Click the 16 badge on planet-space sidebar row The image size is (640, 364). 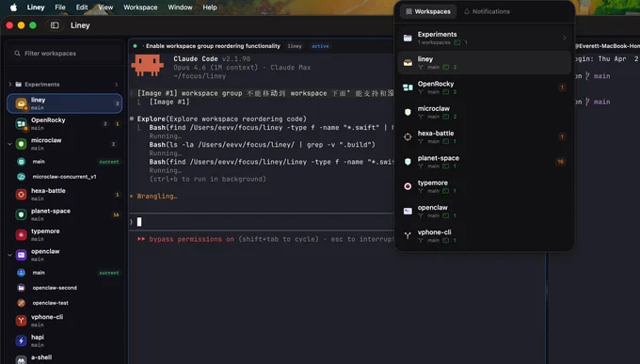click(x=116, y=214)
